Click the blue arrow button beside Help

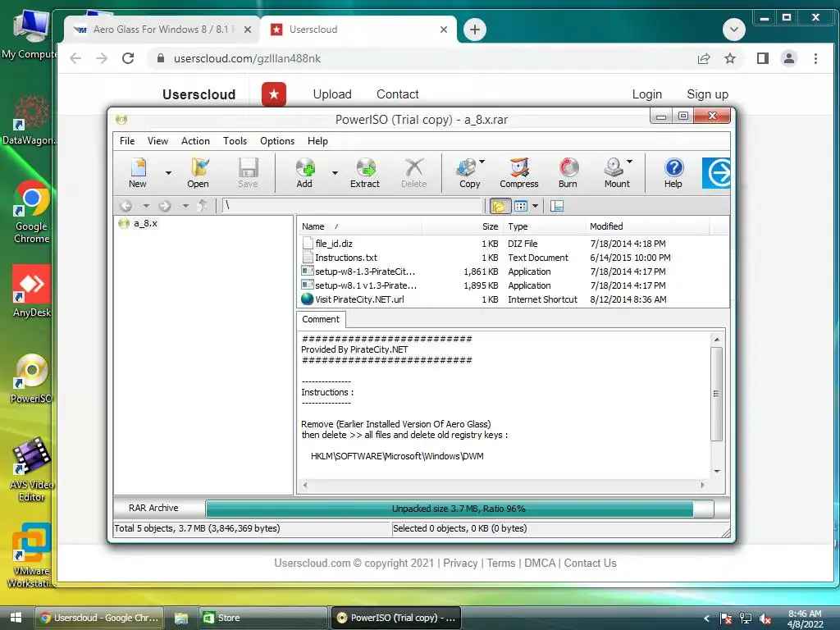pyautogui.click(x=716, y=172)
